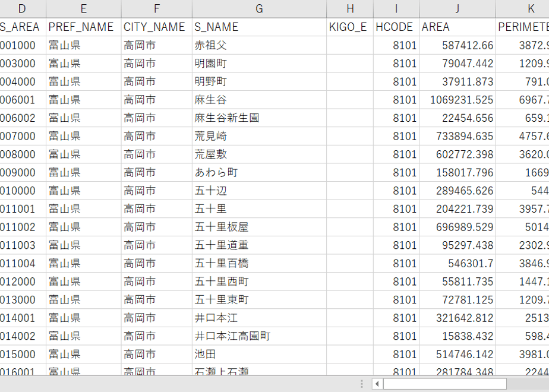Select column I header
The width and height of the screenshot is (549, 392).
pos(396,9)
